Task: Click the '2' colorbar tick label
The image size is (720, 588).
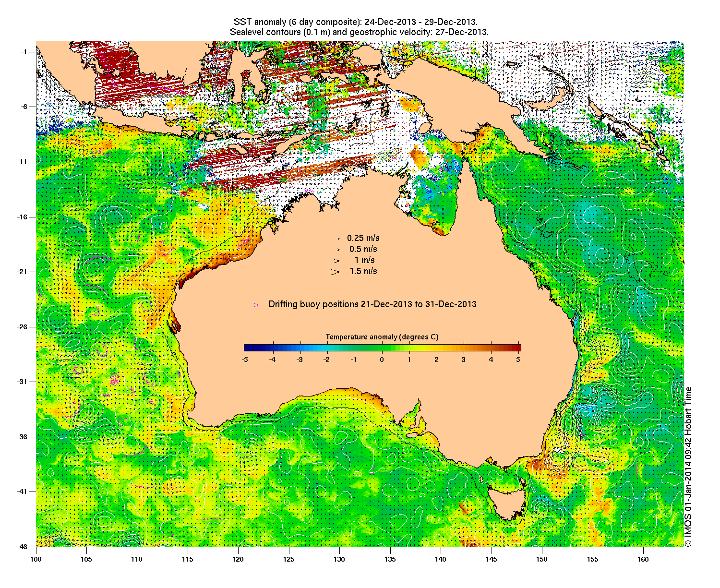Action: coord(436,359)
